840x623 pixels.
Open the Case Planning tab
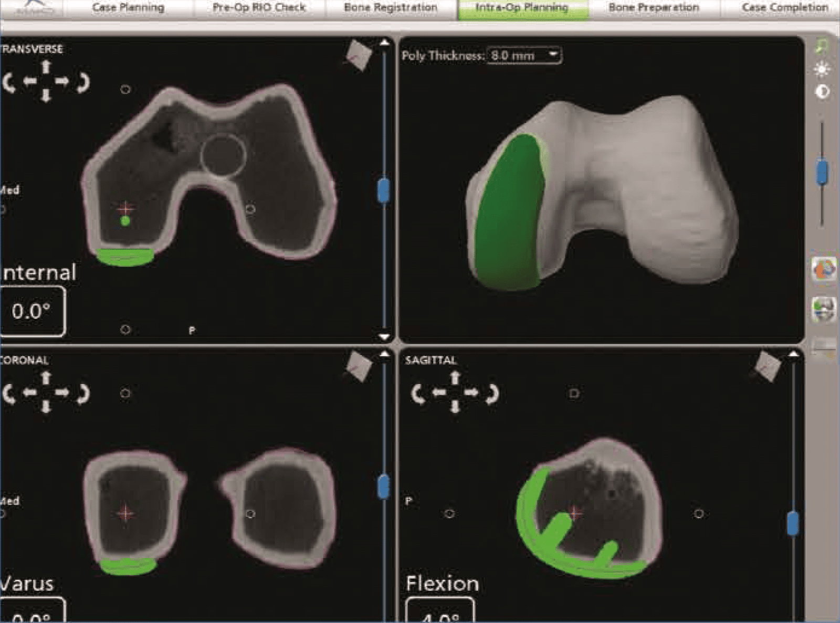pyautogui.click(x=128, y=8)
